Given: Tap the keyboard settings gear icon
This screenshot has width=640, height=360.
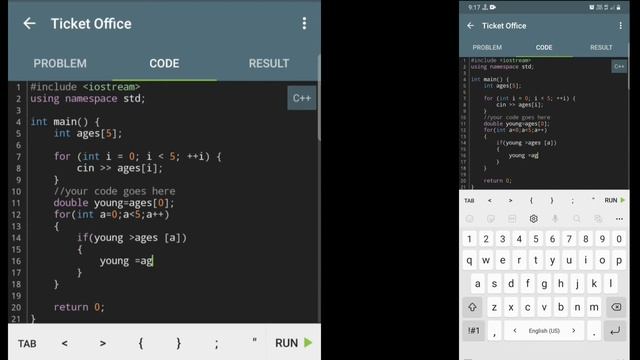Looking at the screenshot, I should (533, 219).
